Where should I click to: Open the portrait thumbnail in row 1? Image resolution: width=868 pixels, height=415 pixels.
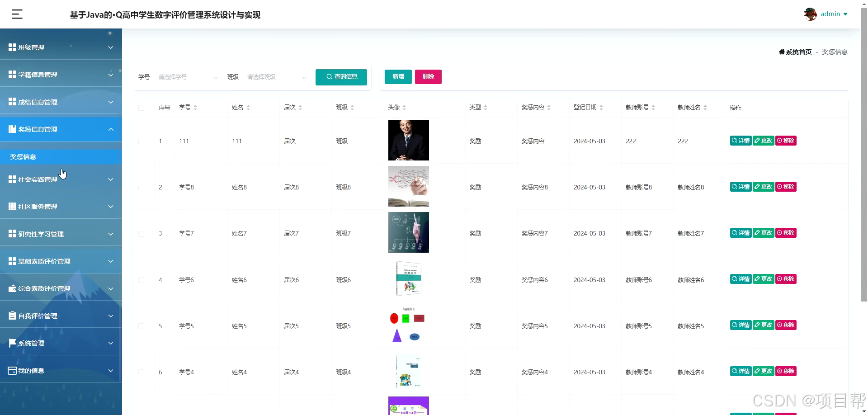click(x=409, y=140)
